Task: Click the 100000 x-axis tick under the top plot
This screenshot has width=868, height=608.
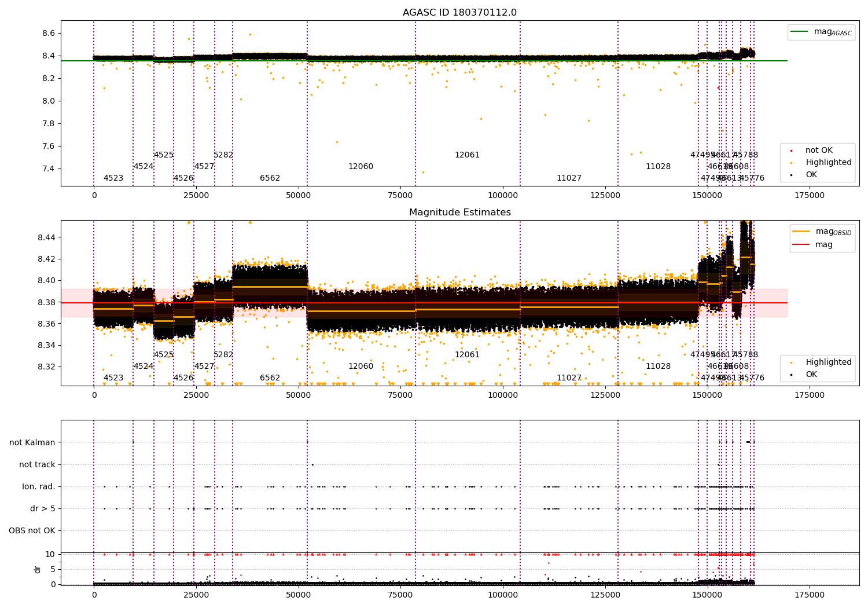Action: click(x=503, y=196)
